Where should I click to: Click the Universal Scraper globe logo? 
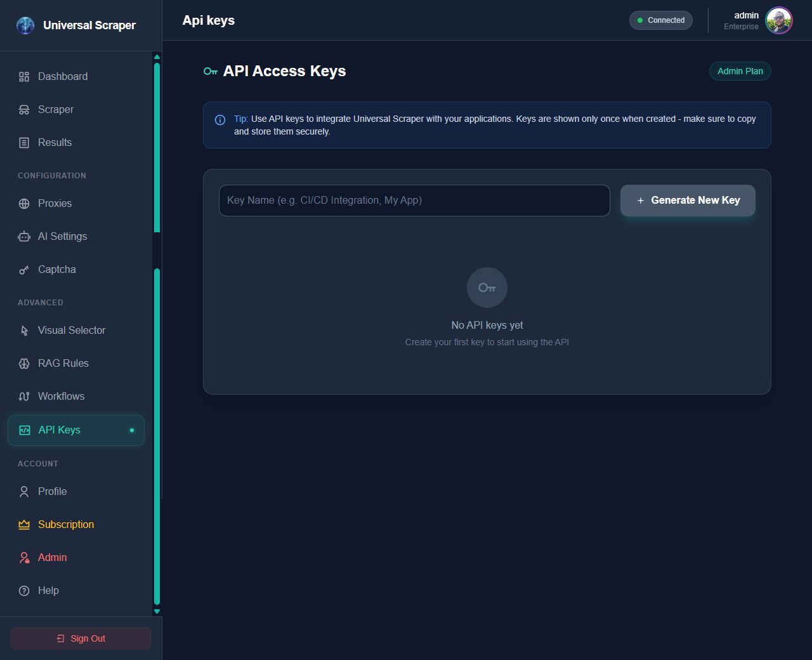[25, 25]
